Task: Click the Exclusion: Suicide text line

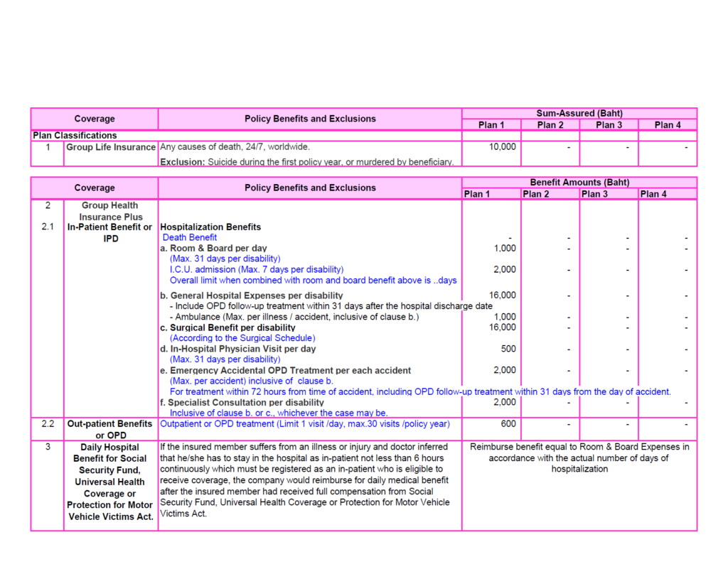Action: (306, 162)
